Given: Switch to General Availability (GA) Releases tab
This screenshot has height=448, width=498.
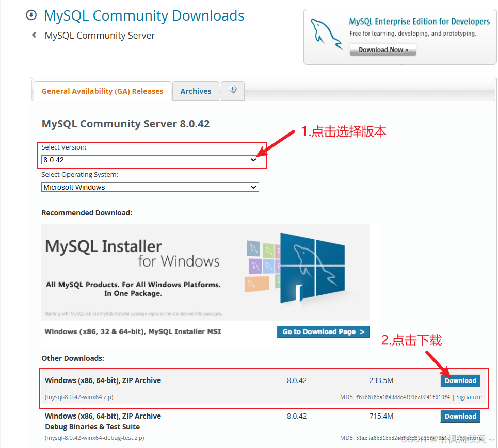Looking at the screenshot, I should tap(102, 91).
